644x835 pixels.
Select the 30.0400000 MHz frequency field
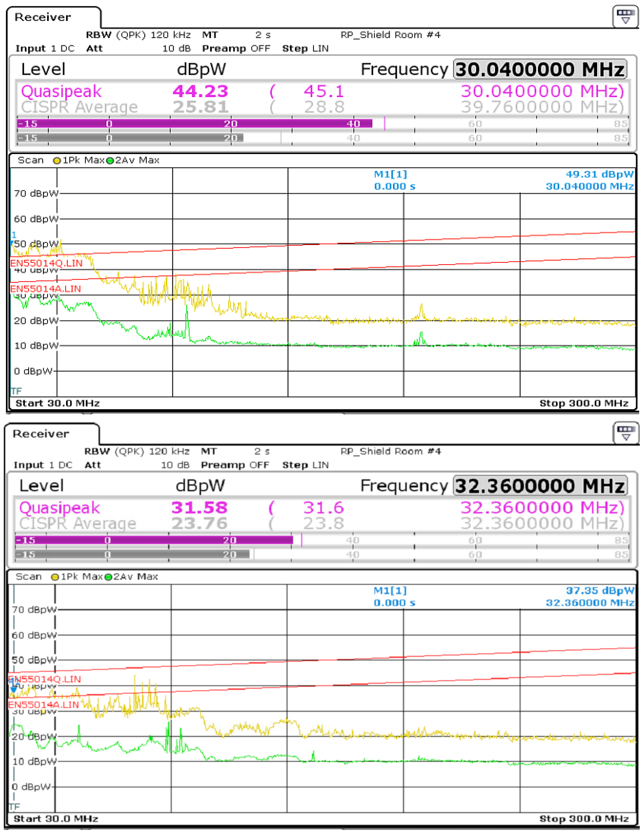click(540, 69)
